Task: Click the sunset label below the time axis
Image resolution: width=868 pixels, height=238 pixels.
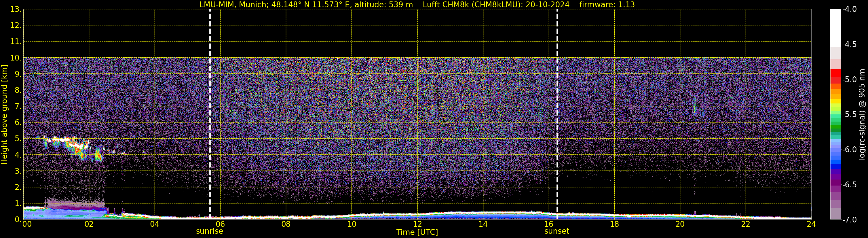Action: pyautogui.click(x=557, y=231)
